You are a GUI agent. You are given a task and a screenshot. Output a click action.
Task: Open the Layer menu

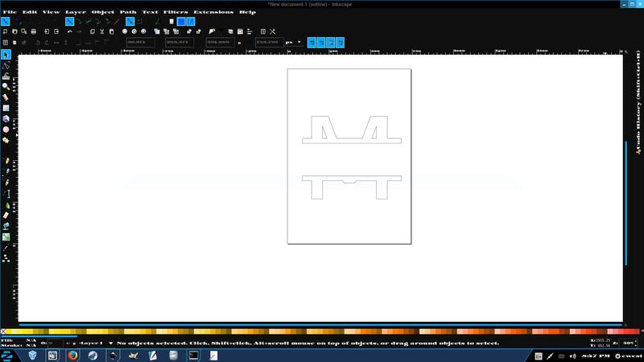(76, 12)
